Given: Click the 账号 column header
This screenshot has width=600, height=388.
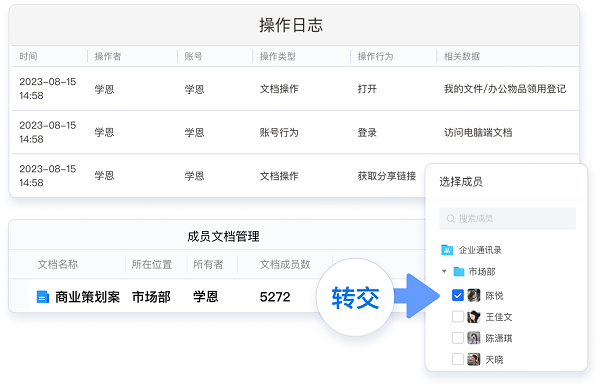Looking at the screenshot, I should click(x=193, y=56).
